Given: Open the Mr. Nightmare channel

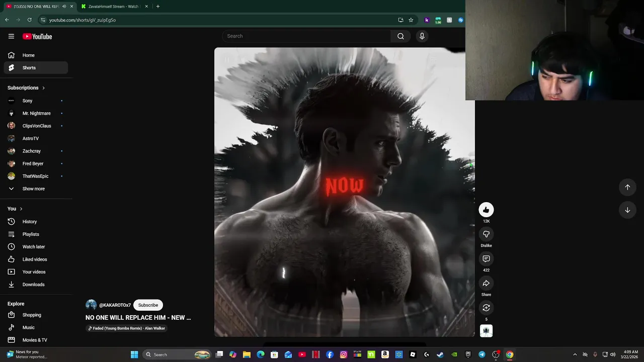Looking at the screenshot, I should coord(36,113).
